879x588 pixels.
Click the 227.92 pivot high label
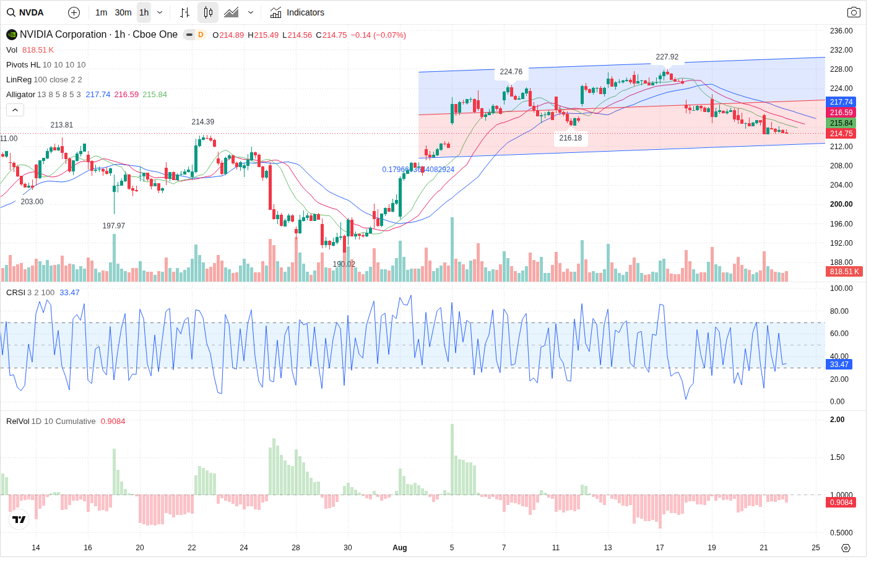tap(667, 57)
